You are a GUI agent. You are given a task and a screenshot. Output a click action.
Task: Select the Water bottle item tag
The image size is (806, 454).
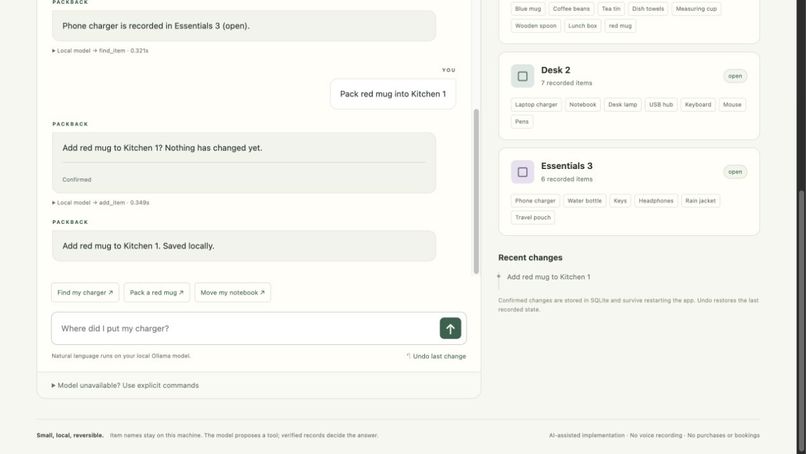584,201
